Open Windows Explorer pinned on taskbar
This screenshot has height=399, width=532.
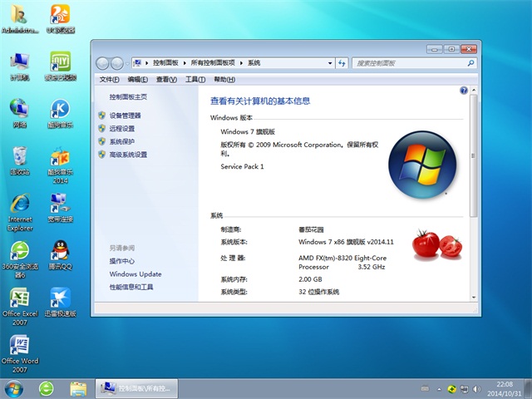pyautogui.click(x=78, y=389)
